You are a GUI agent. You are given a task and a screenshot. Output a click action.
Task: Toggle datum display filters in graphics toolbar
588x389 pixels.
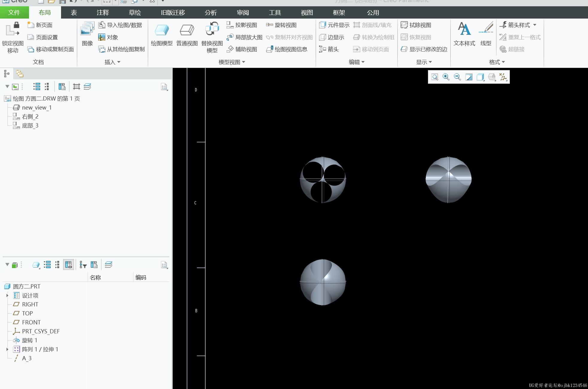503,77
